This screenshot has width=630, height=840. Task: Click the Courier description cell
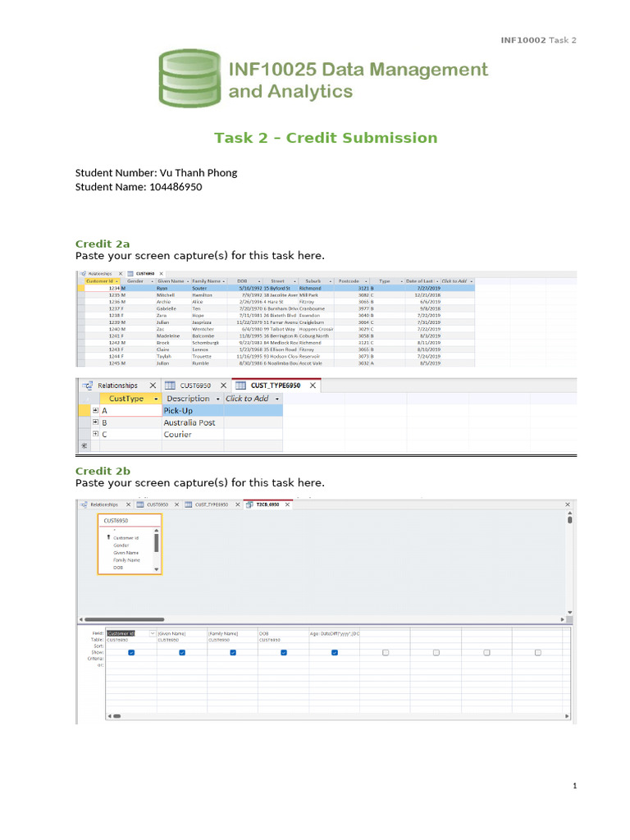pos(193,434)
